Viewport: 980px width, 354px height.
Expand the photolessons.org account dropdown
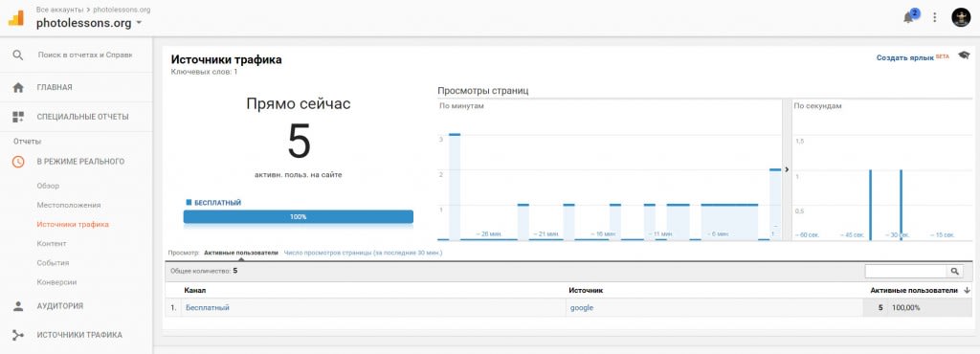pyautogui.click(x=139, y=23)
